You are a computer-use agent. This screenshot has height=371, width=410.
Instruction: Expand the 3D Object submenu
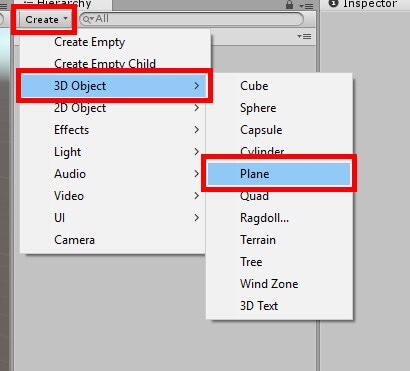(x=114, y=86)
